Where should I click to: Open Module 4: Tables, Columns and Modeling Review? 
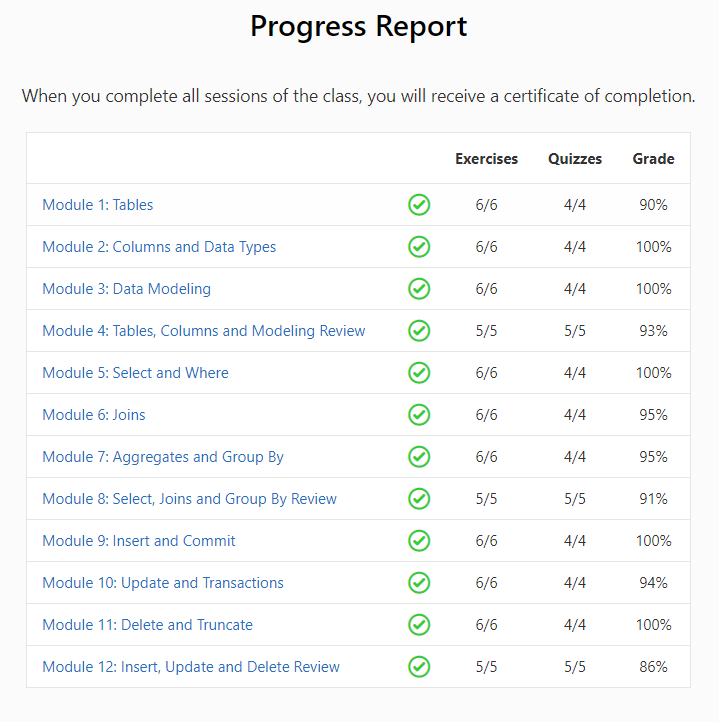click(x=204, y=331)
